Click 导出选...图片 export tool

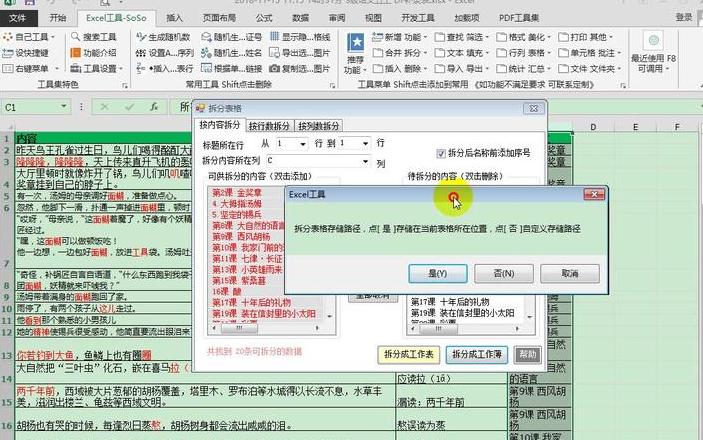299,53
